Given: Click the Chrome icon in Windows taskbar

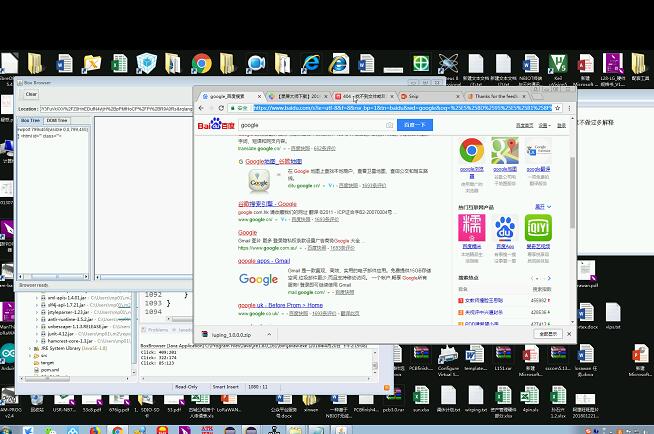Looking at the screenshot, I should (117, 430).
